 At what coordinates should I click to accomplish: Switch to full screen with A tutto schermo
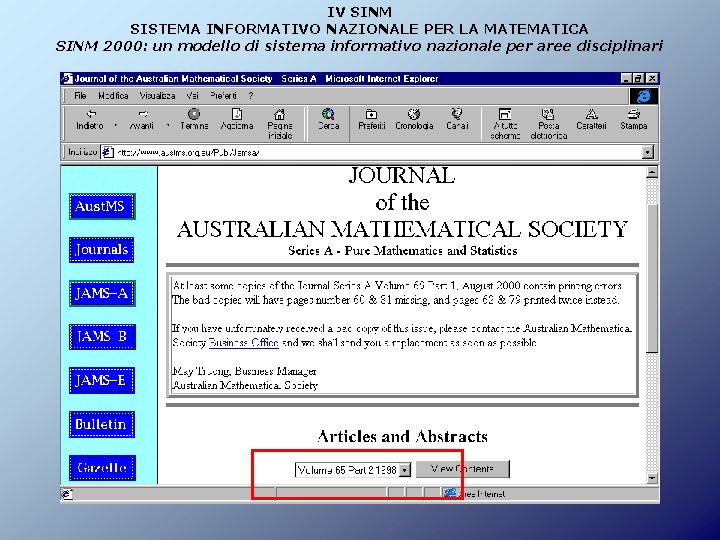(x=505, y=124)
